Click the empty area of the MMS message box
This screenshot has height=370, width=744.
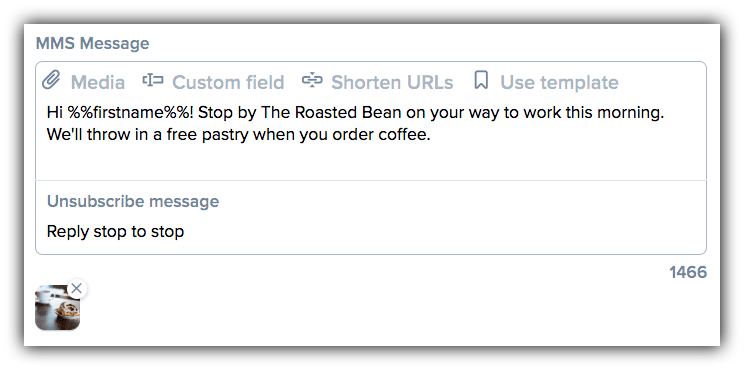pyautogui.click(x=371, y=161)
